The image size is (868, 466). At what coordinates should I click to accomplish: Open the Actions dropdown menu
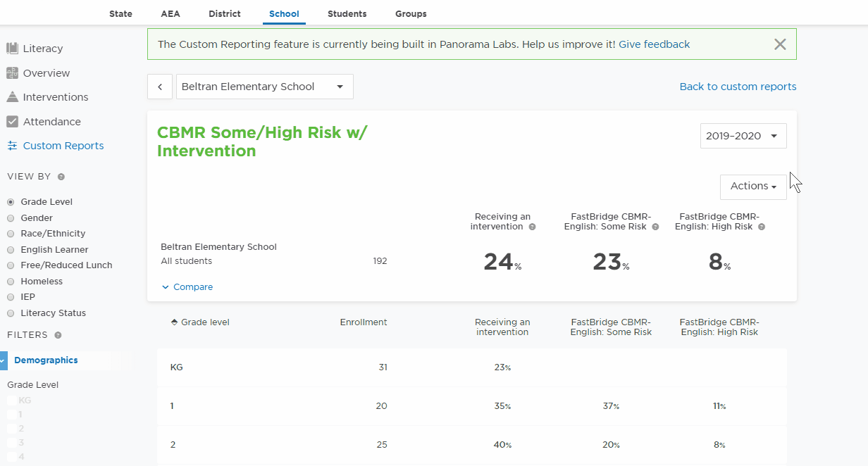753,187
